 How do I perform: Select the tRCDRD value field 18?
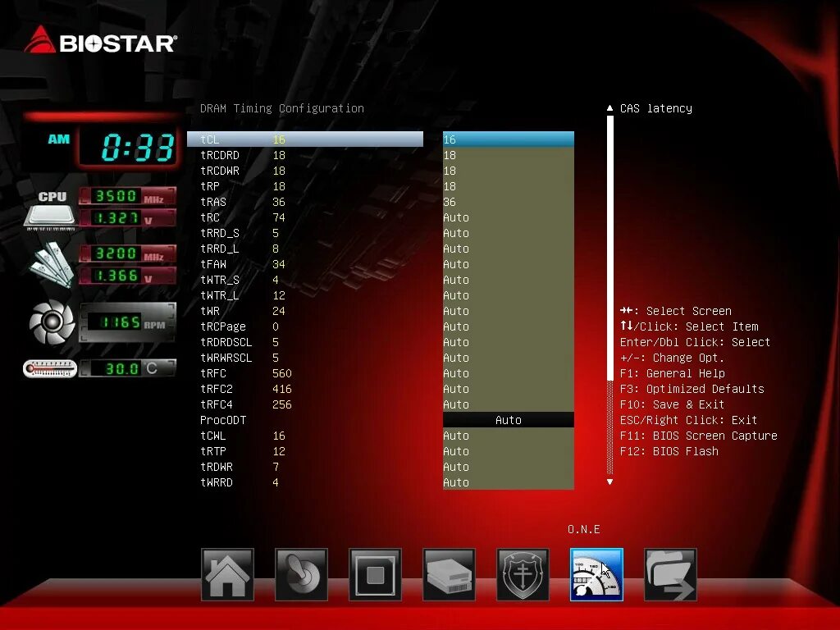tap(509, 155)
